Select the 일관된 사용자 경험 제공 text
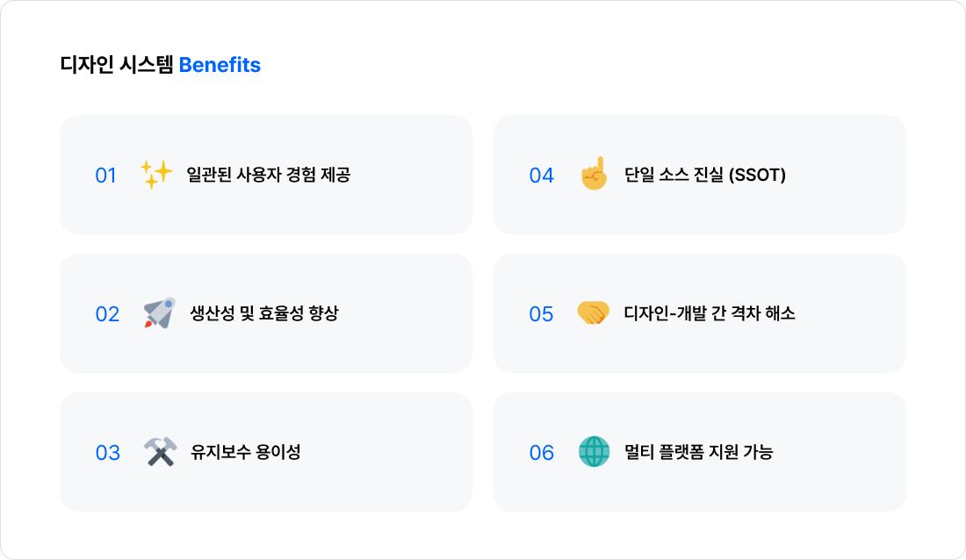966x560 pixels. click(269, 175)
